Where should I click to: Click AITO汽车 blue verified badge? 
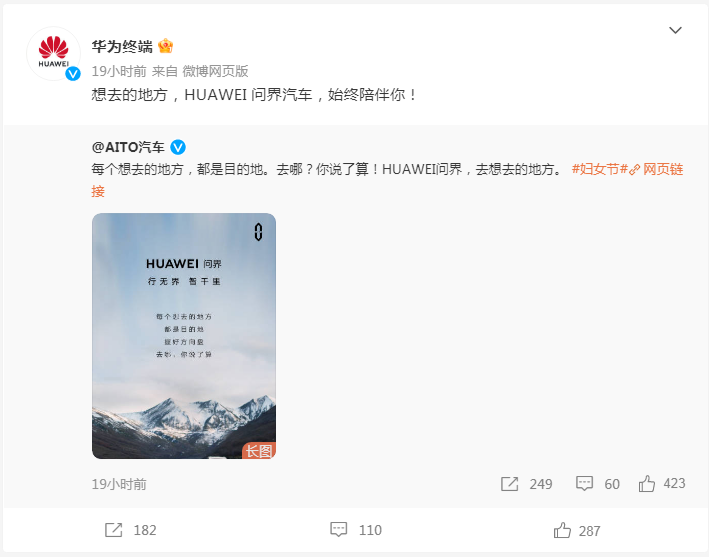pyautogui.click(x=178, y=147)
